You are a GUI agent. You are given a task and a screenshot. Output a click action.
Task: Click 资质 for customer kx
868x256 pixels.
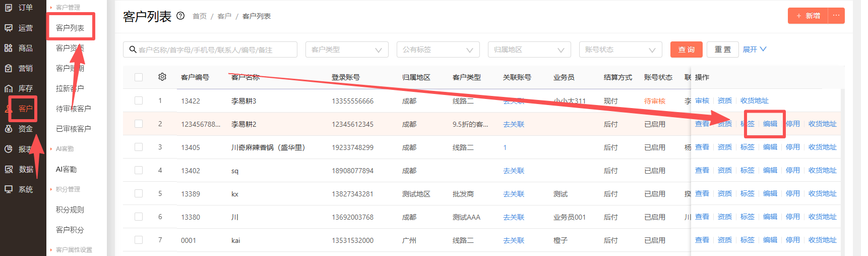coord(725,193)
